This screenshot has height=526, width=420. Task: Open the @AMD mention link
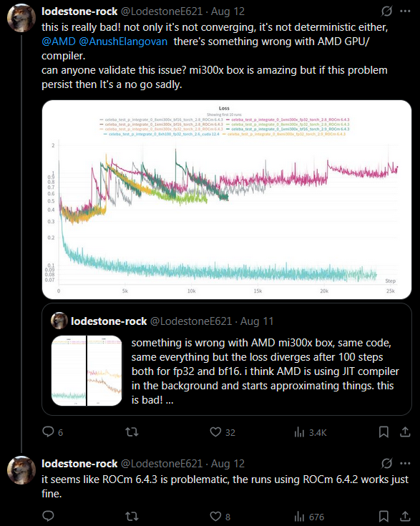pyautogui.click(x=59, y=42)
